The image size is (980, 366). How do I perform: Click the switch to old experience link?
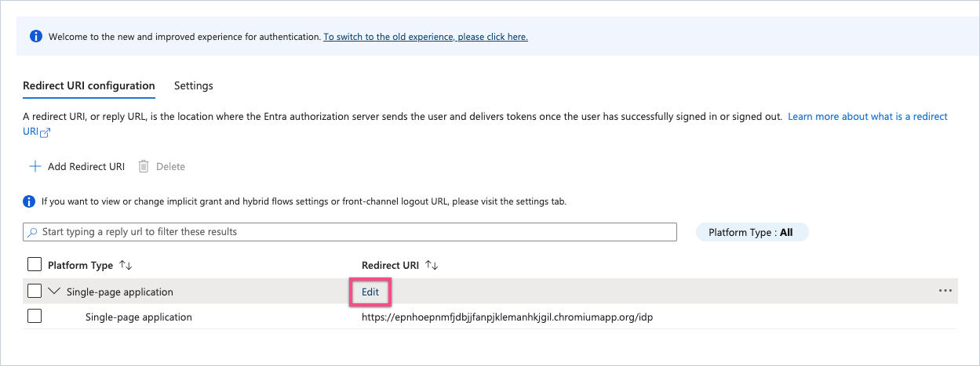(425, 37)
